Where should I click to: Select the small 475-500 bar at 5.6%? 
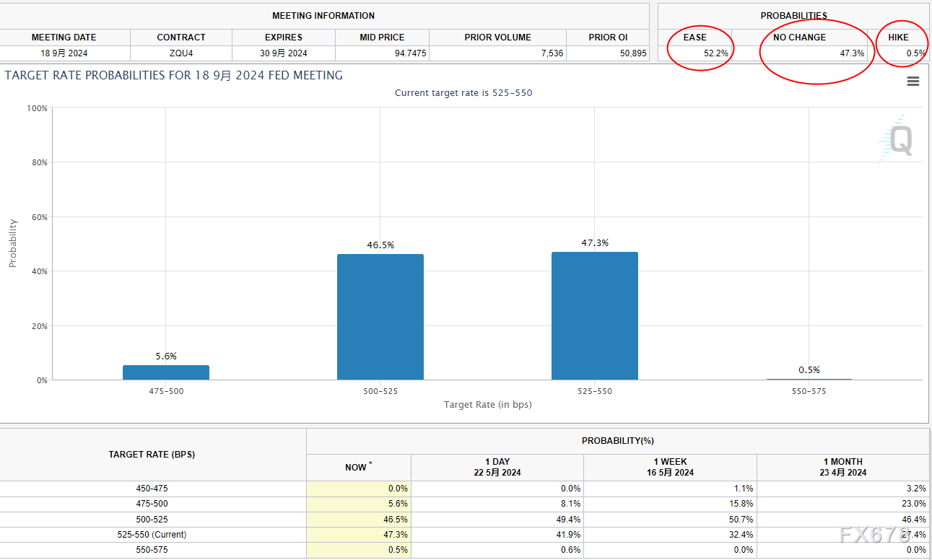tap(165, 372)
